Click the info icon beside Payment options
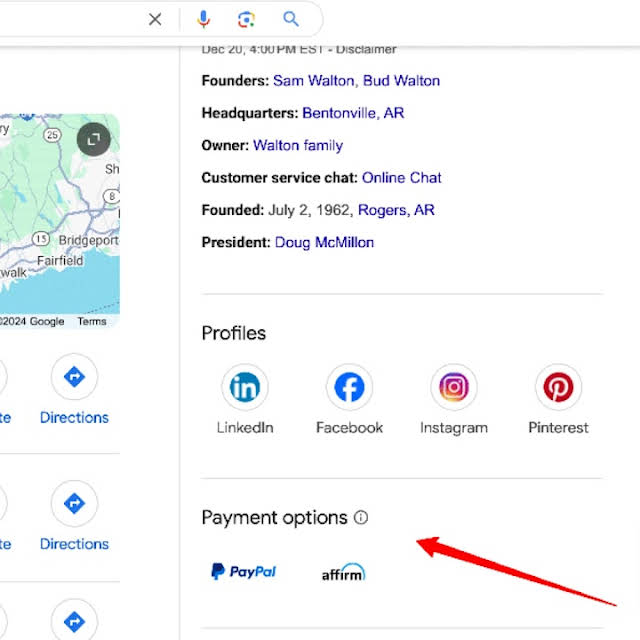Viewport: 640px width, 640px height. pyautogui.click(x=361, y=518)
